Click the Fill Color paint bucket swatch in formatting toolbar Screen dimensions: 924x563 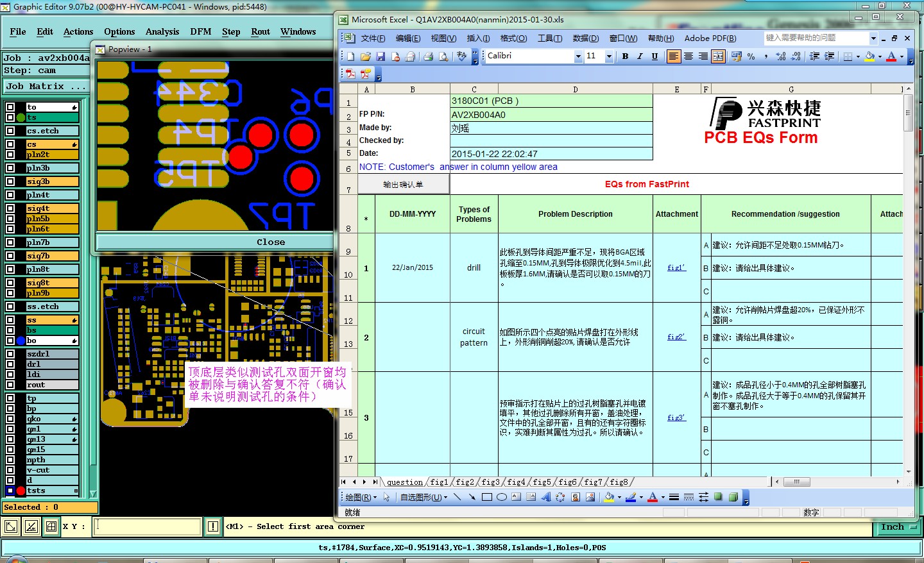pos(869,56)
